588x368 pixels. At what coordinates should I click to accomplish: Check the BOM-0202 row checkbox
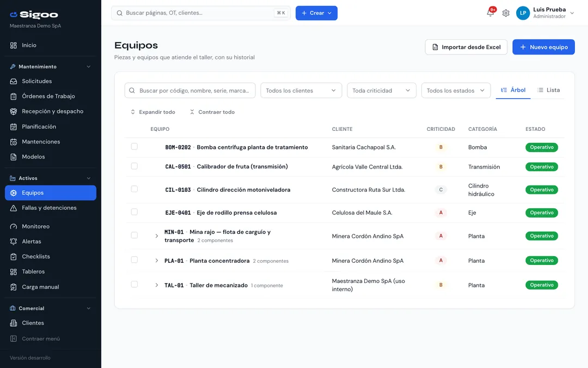(134, 147)
